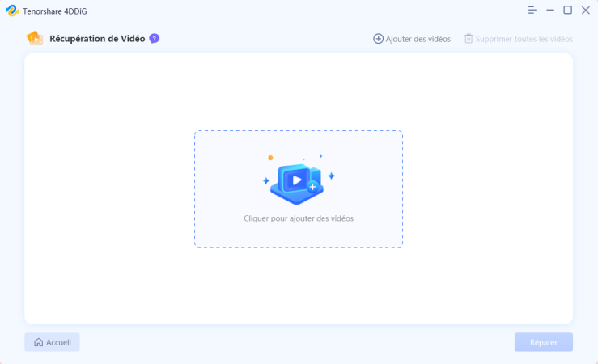Minimize the 4DDiG window
This screenshot has width=598, height=364.
tap(550, 11)
